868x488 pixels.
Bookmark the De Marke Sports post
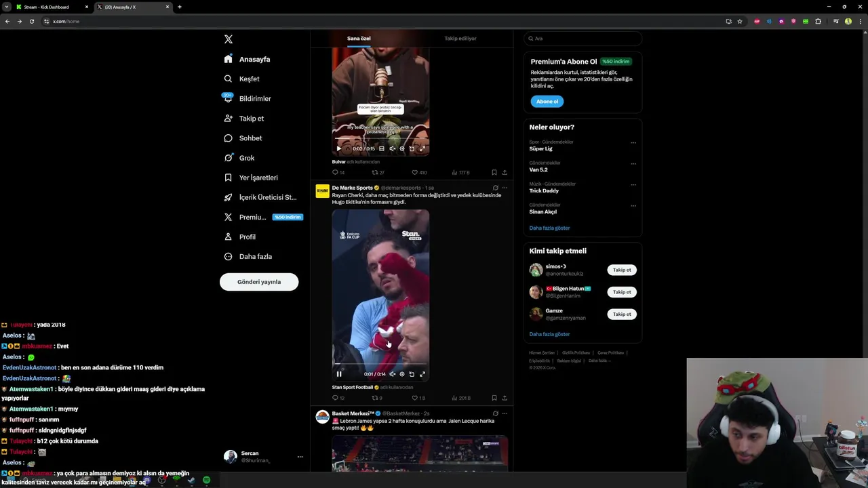pos(494,398)
